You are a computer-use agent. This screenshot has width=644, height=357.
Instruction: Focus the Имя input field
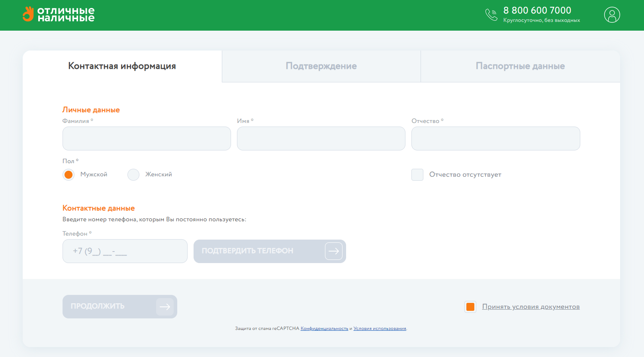pos(321,139)
